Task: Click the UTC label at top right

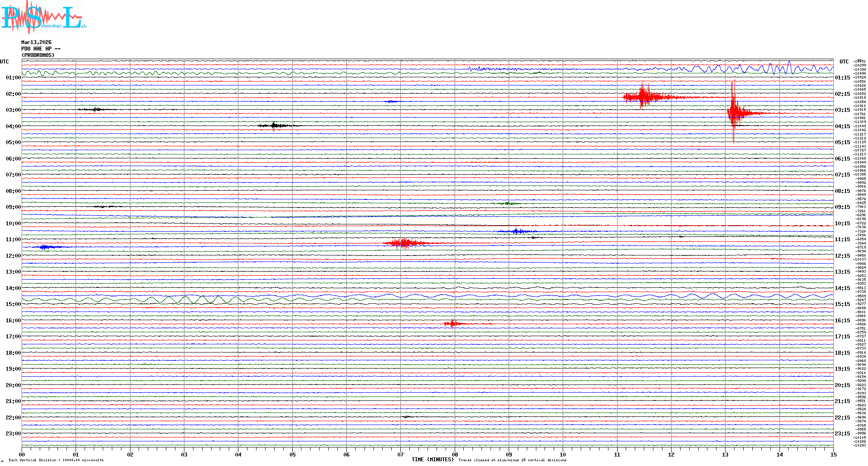Action: (844, 62)
